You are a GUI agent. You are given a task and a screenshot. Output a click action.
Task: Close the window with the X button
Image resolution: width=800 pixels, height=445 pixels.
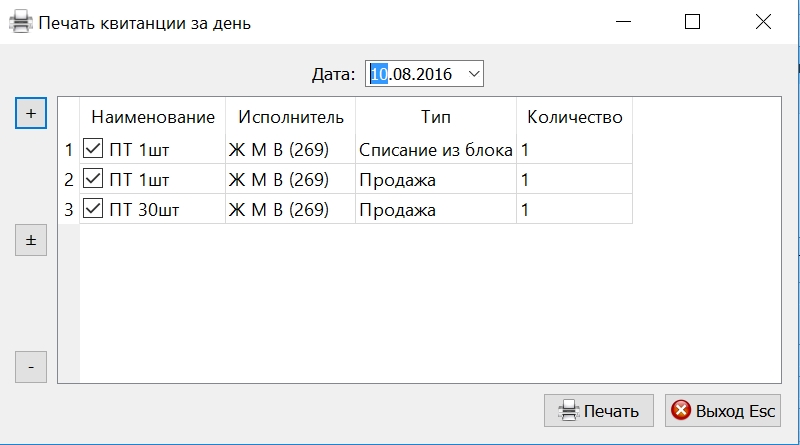[763, 22]
